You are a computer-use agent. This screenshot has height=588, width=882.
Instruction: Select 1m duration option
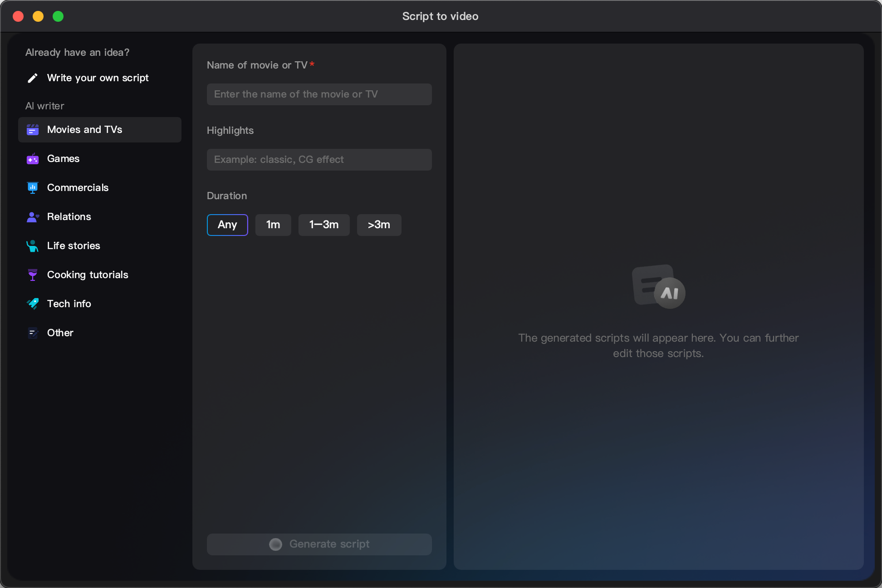tap(273, 225)
